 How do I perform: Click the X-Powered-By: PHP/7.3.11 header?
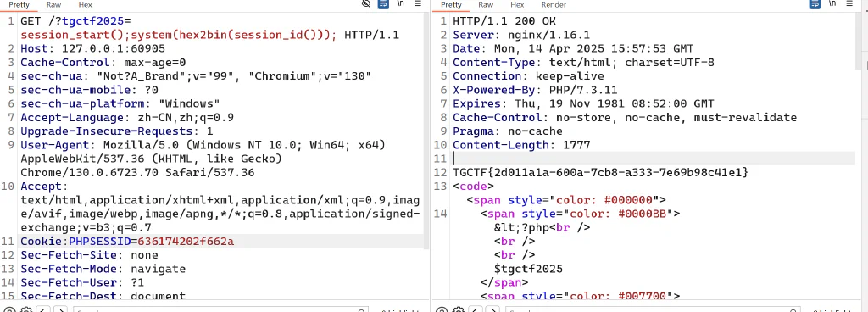coord(536,90)
